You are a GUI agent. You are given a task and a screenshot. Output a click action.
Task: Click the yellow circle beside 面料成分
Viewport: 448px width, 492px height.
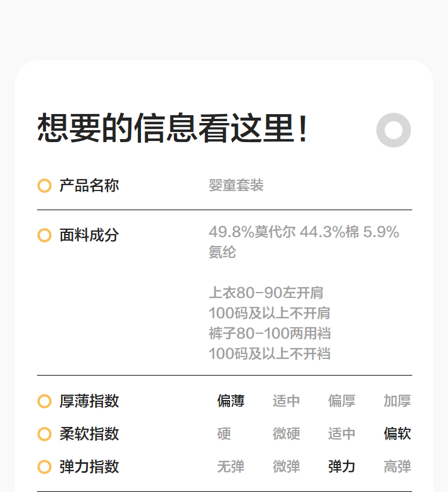(x=44, y=235)
